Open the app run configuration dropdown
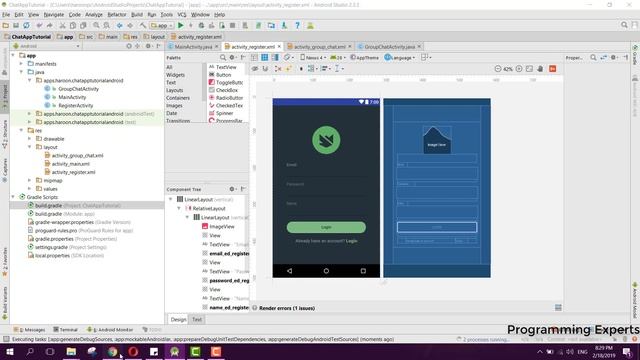The width and height of the screenshot is (640, 360). point(162,25)
